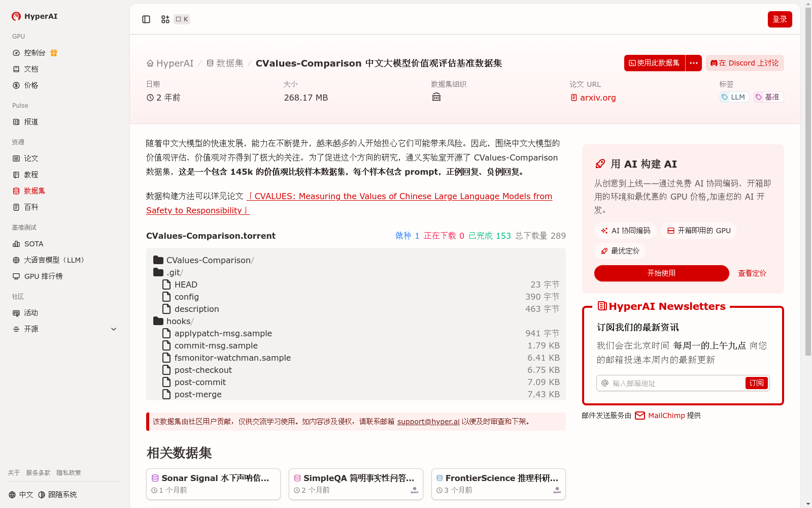The image size is (812, 508).
Task: Click 开箱即用的 GPU chip
Action: point(699,231)
